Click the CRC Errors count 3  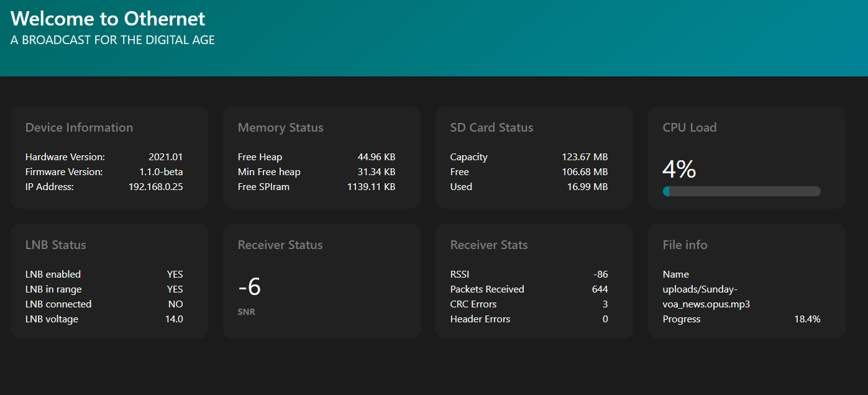click(605, 304)
